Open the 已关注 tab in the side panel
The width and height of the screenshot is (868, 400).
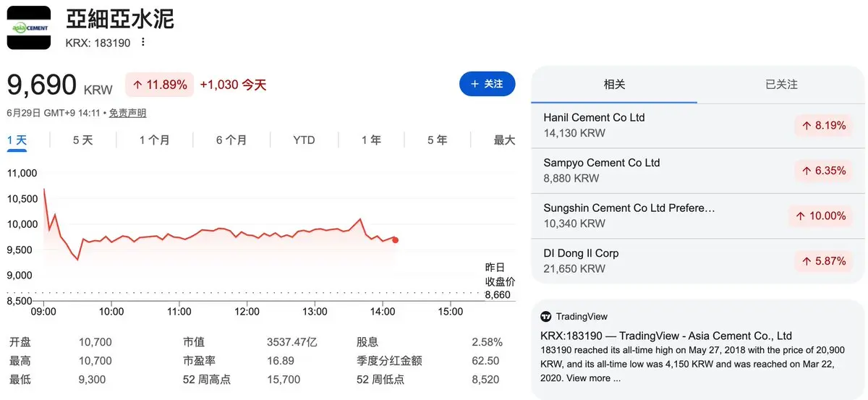(x=780, y=85)
